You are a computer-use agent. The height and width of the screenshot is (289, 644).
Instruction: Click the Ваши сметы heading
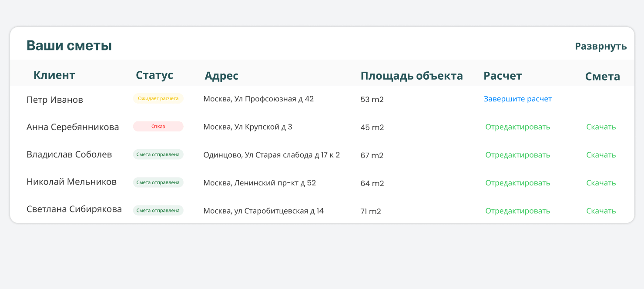pyautogui.click(x=69, y=45)
